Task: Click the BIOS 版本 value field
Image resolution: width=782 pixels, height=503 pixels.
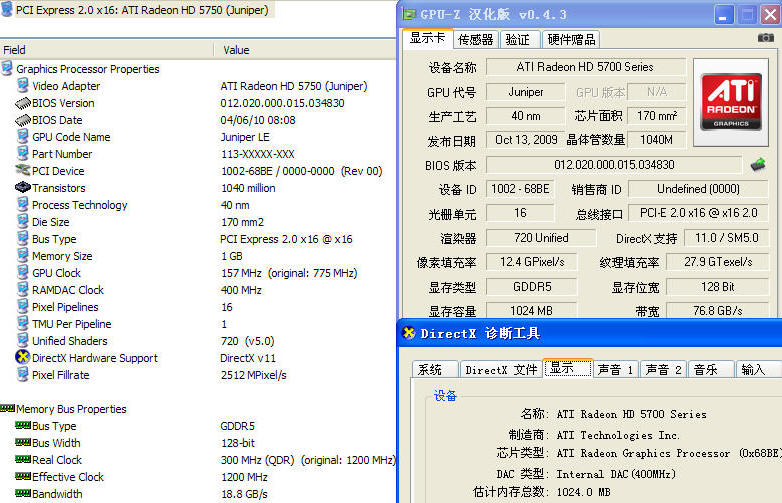Action: (614, 165)
